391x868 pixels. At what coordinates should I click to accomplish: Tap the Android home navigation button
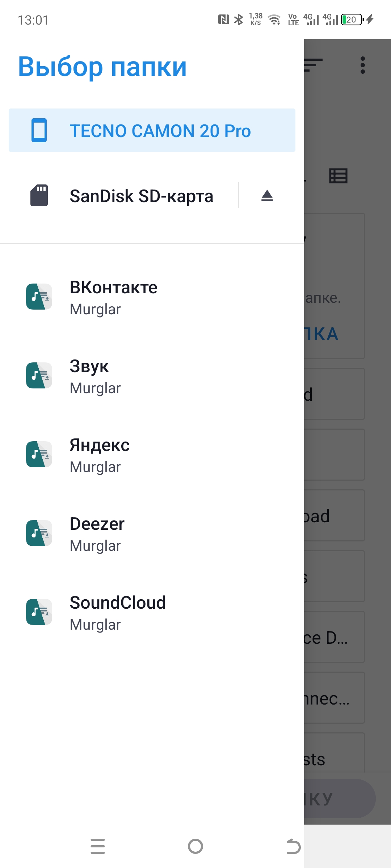pyautogui.click(x=195, y=846)
